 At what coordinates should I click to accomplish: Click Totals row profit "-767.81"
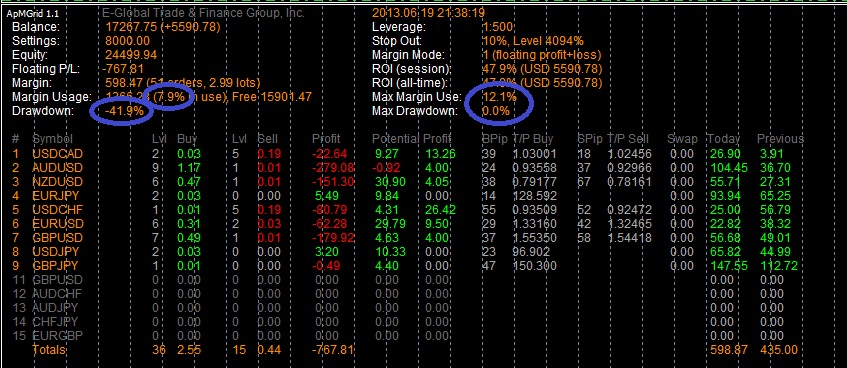(x=333, y=350)
